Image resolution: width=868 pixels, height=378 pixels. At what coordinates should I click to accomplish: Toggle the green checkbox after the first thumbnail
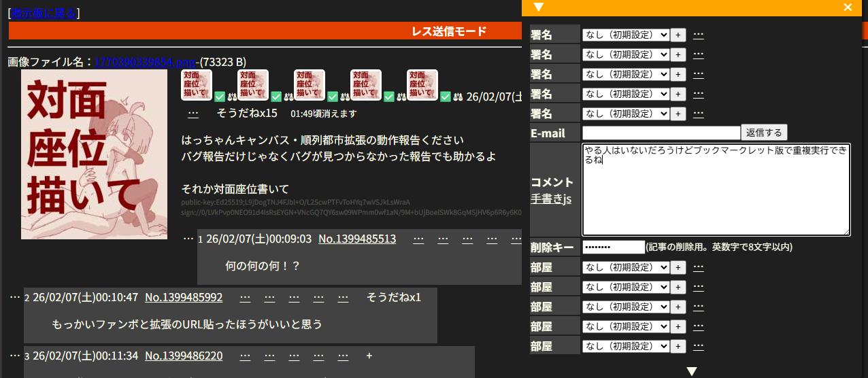coord(220,97)
